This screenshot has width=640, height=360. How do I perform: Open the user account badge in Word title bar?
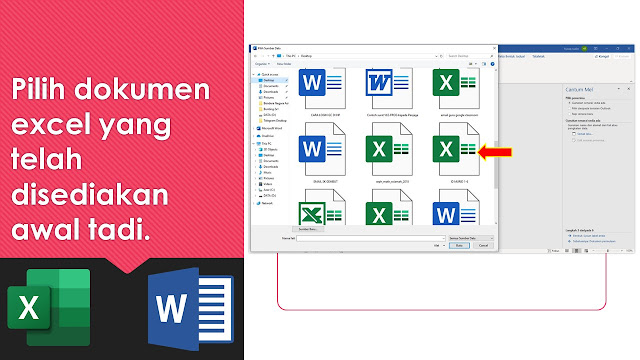pos(584,49)
